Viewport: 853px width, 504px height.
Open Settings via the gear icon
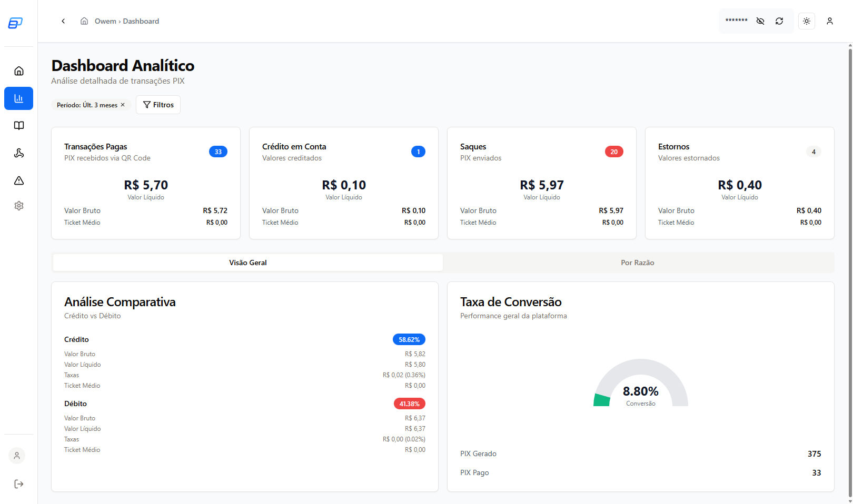click(x=18, y=206)
